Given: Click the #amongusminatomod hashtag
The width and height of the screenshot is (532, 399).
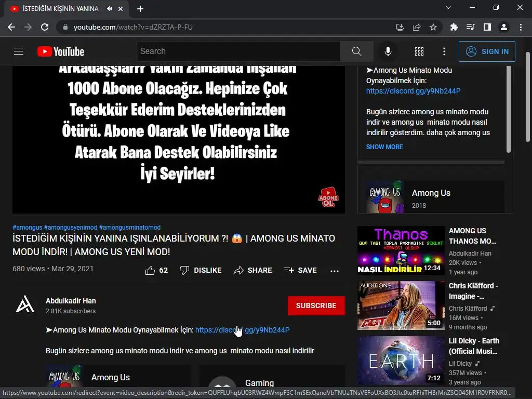Looking at the screenshot, I should [x=129, y=228].
